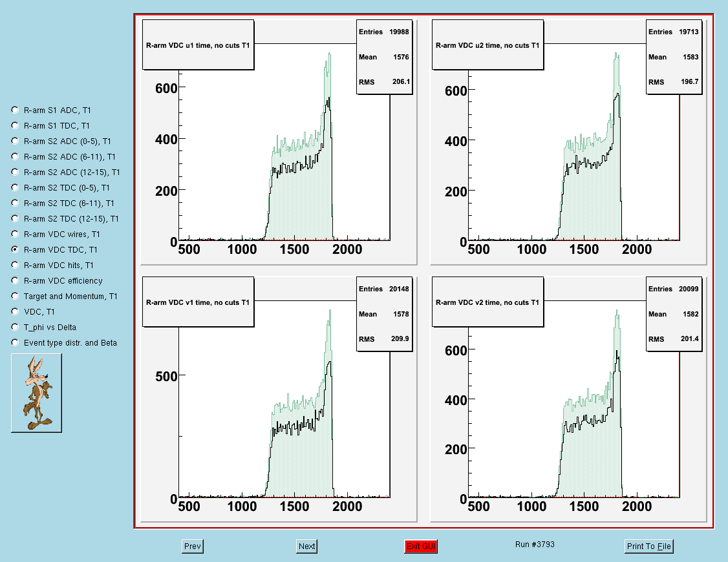Select the R-arm S1 ADC, T1 radio button
This screenshot has width=728, height=562.
click(x=15, y=110)
